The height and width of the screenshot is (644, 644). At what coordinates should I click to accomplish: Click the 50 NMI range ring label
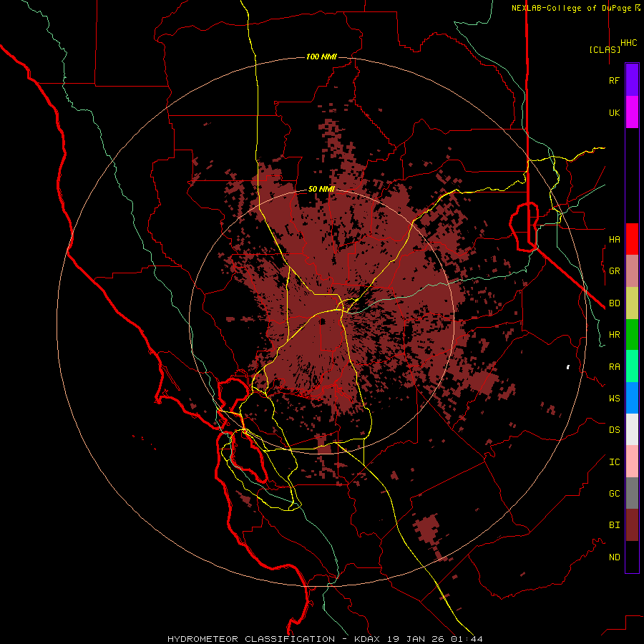click(321, 189)
